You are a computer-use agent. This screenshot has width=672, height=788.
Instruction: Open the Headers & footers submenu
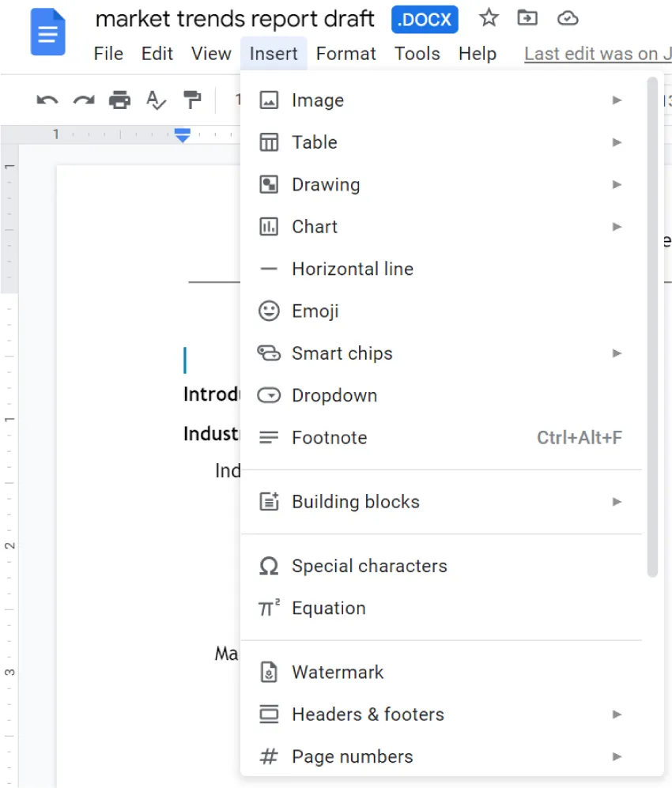[368, 714]
